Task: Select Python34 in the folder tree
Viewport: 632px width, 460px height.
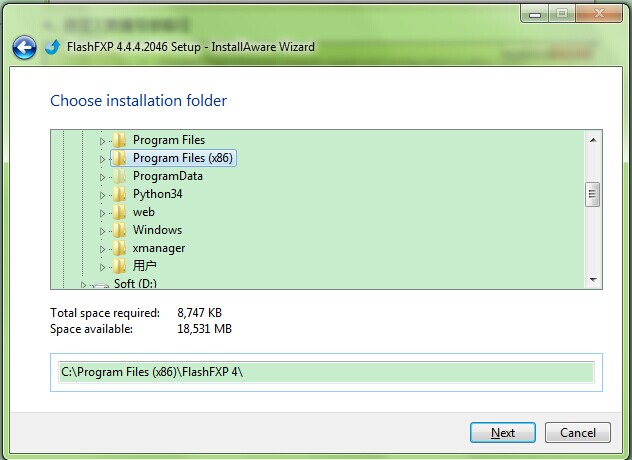Action: (x=158, y=194)
